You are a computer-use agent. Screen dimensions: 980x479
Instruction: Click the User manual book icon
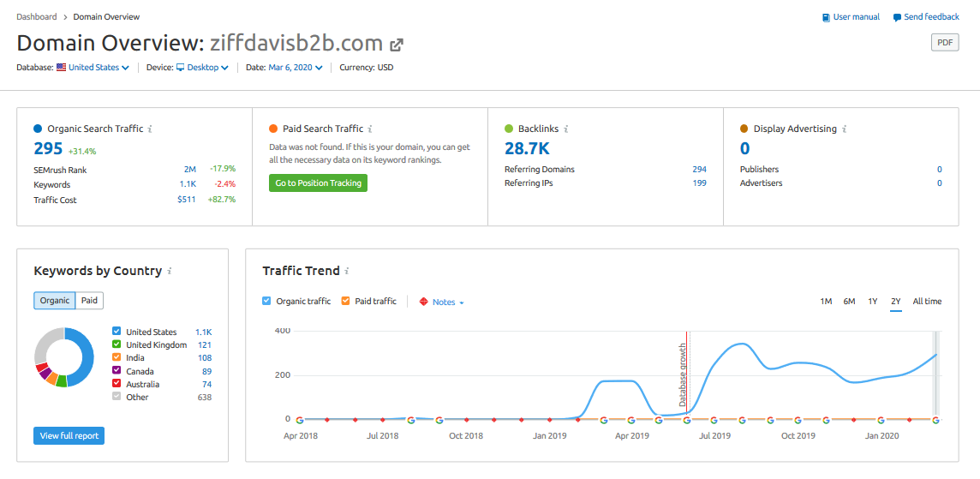pos(827,17)
